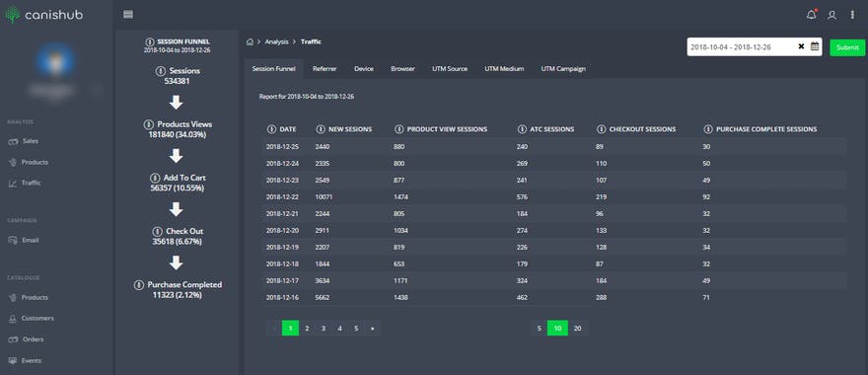This screenshot has height=375, width=868.
Task: Click the 288 checkout sessions value
Action: (602, 297)
